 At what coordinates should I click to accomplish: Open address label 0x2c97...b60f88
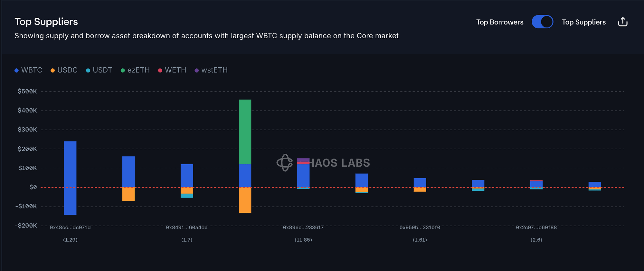pyautogui.click(x=536, y=227)
